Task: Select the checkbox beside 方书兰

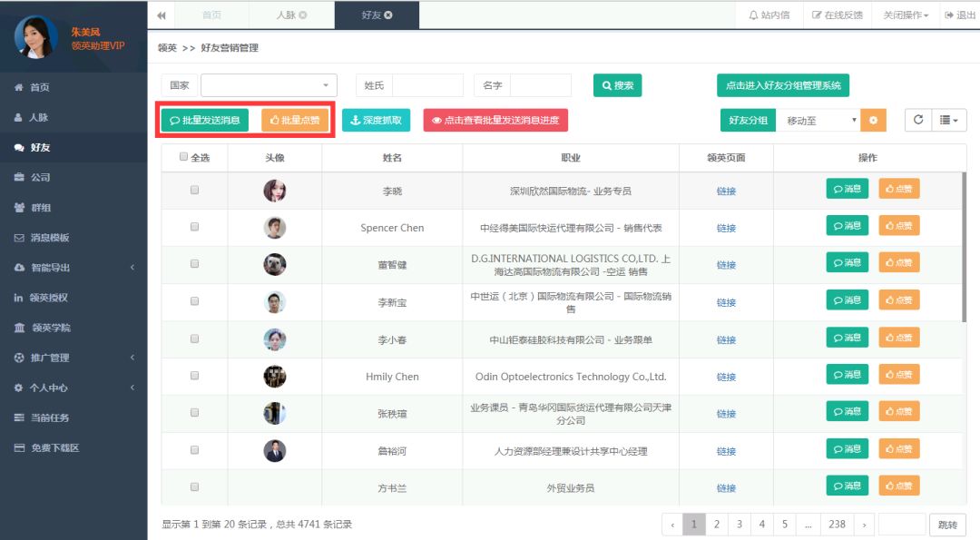Action: [x=192, y=486]
